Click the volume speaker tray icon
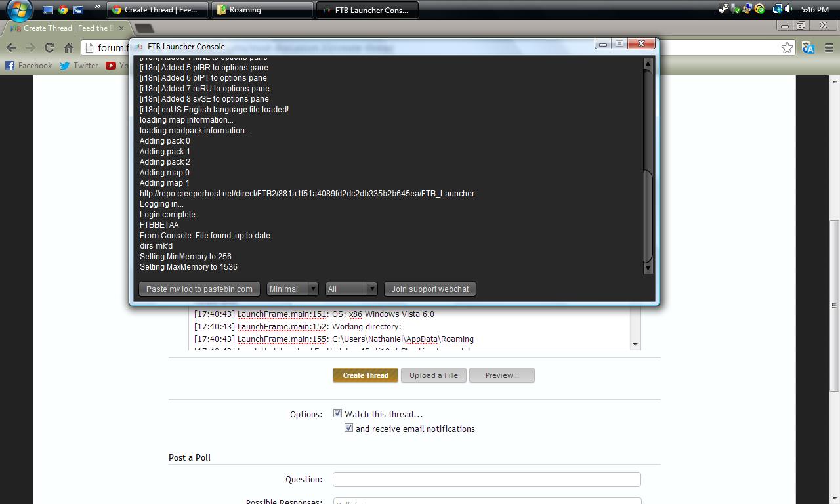 point(788,9)
